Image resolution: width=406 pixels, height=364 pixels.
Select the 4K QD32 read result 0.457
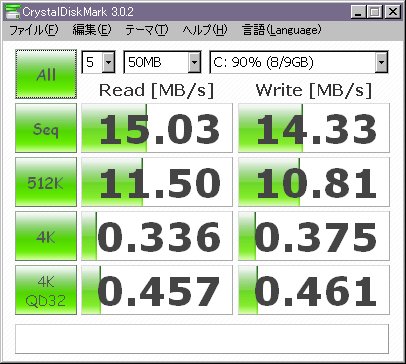pyautogui.click(x=157, y=290)
